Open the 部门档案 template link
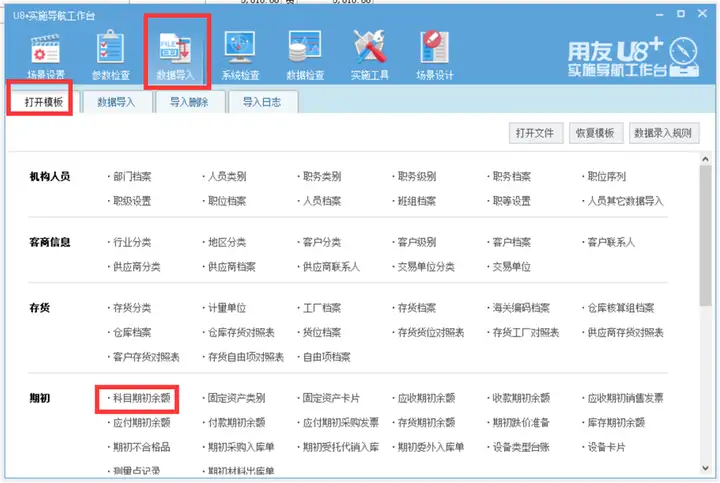Screen dimensions: 720x483 132,176
